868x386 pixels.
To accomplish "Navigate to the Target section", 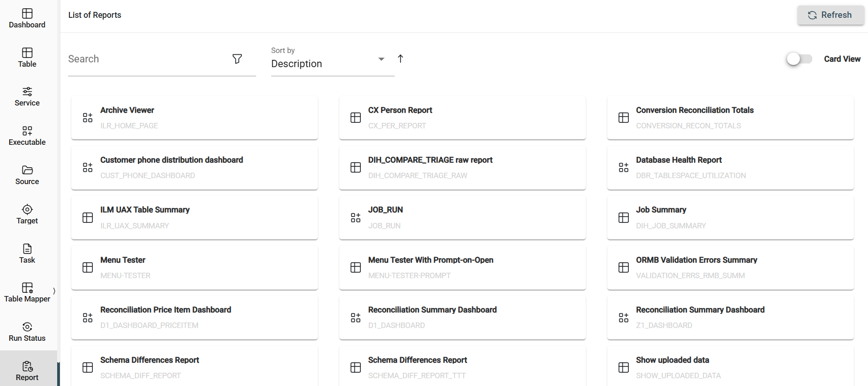I will pyautogui.click(x=27, y=214).
